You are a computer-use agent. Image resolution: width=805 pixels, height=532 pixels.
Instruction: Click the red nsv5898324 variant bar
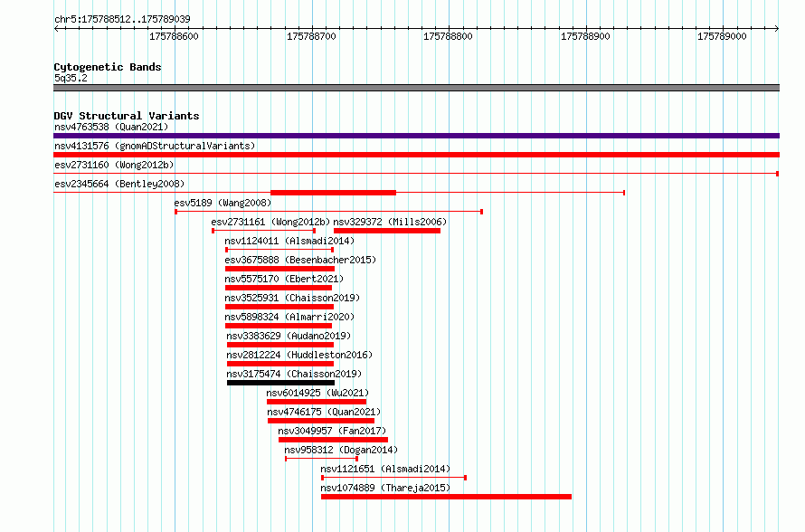pos(279,326)
